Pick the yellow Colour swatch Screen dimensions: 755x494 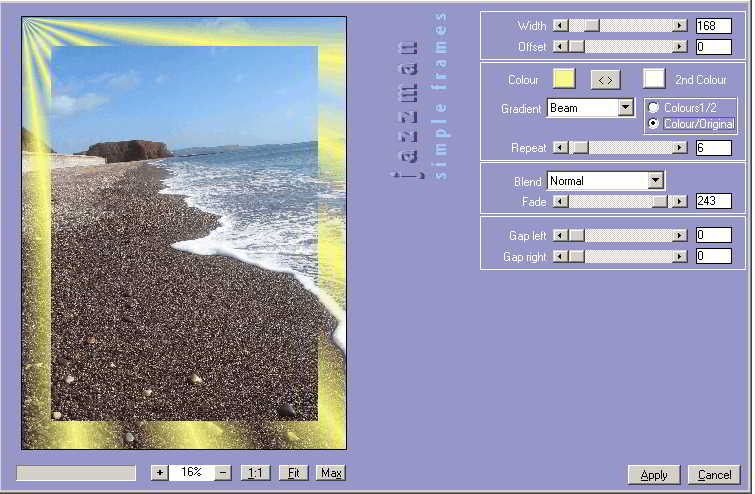tap(564, 79)
